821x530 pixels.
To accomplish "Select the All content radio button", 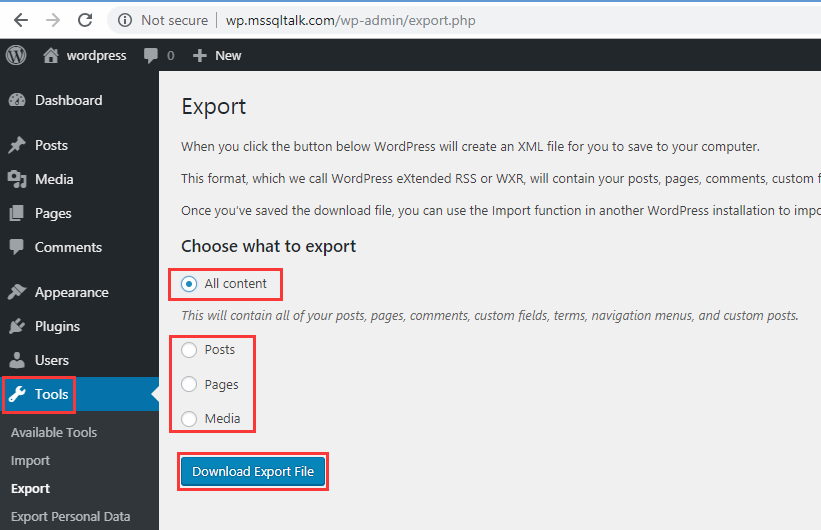I will pos(189,284).
